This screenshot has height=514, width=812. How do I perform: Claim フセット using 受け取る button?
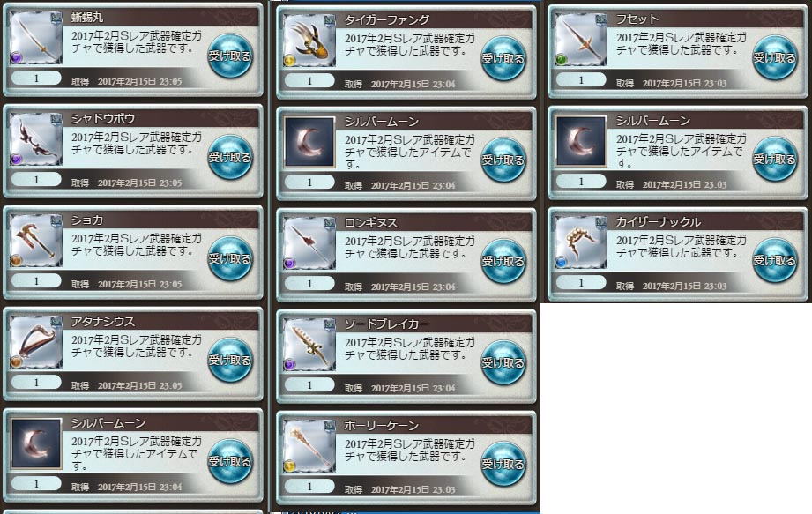(x=775, y=57)
